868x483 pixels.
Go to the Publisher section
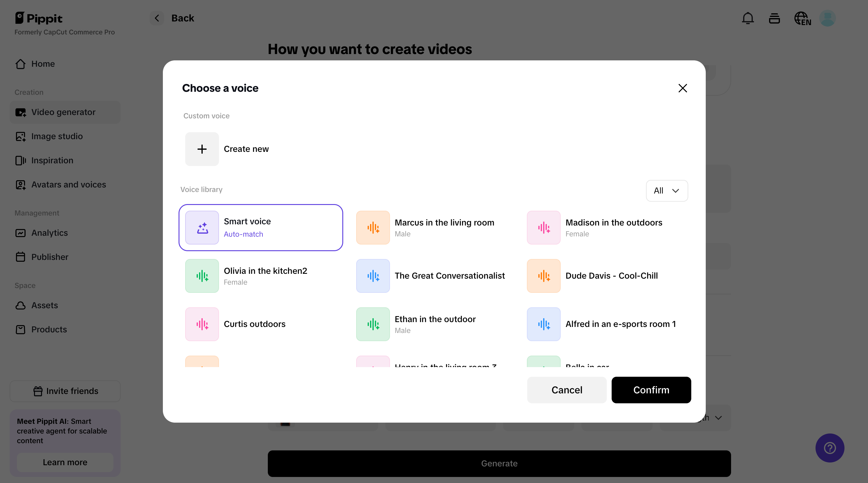pos(50,257)
